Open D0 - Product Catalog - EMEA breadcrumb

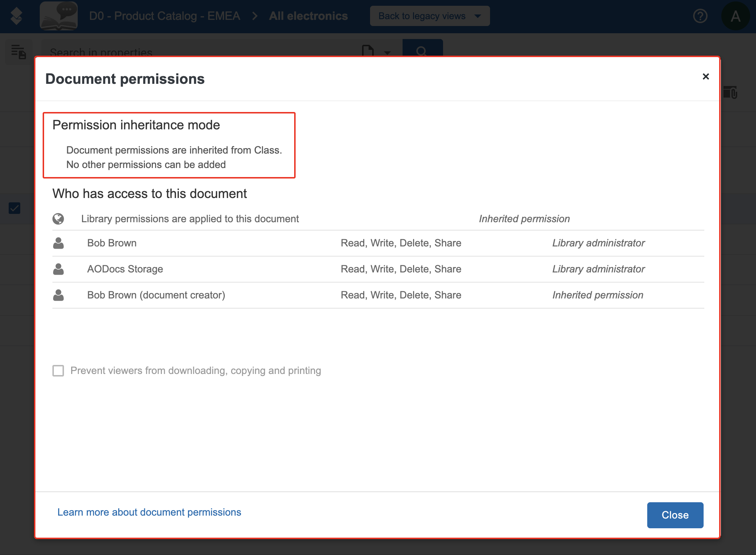click(164, 16)
